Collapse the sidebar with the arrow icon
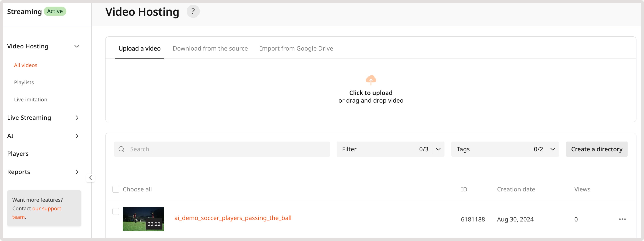Viewport: 644px width, 241px height. pos(91,178)
